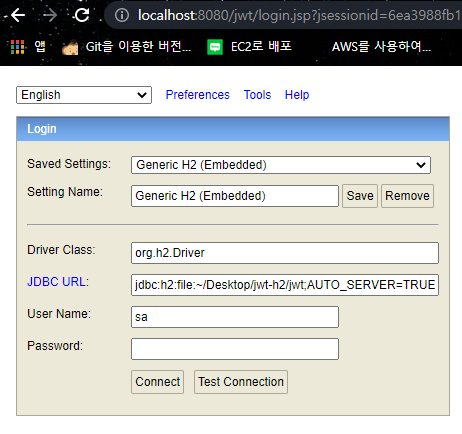Click the Test Connection button
Screen dimensions: 462x434
241,382
